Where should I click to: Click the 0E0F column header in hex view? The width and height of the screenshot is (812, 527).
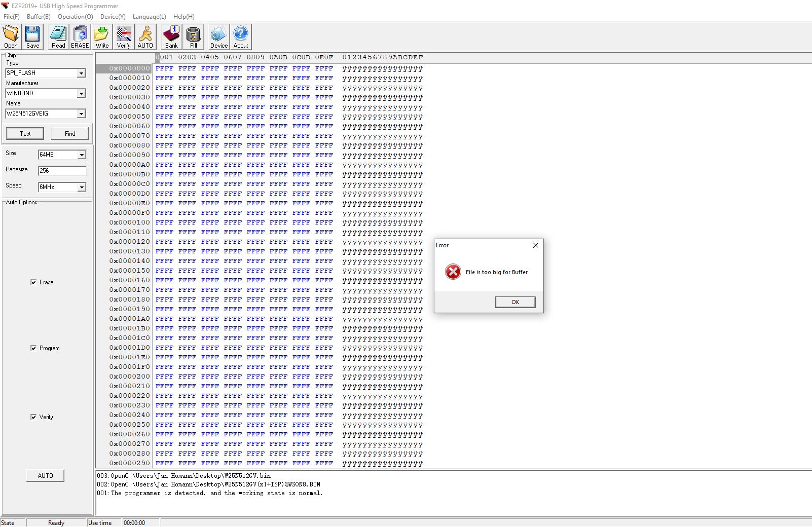click(x=324, y=57)
